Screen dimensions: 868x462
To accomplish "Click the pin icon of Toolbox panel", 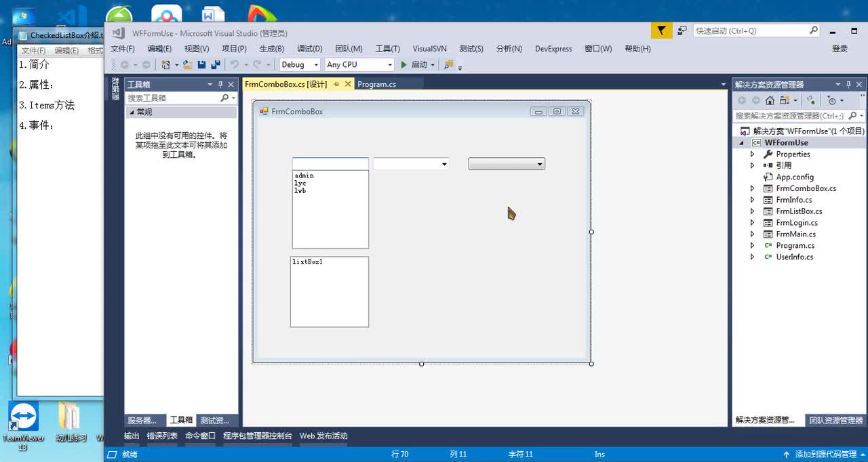I will pos(220,85).
